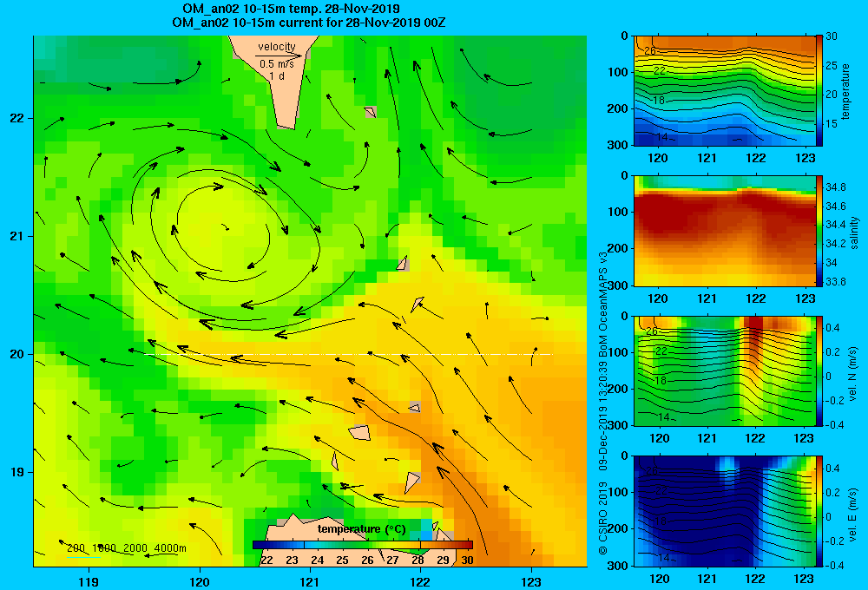This screenshot has height=590, width=868.
Task: Click the "14" isotherm label in temperature section
Action: coord(661,137)
